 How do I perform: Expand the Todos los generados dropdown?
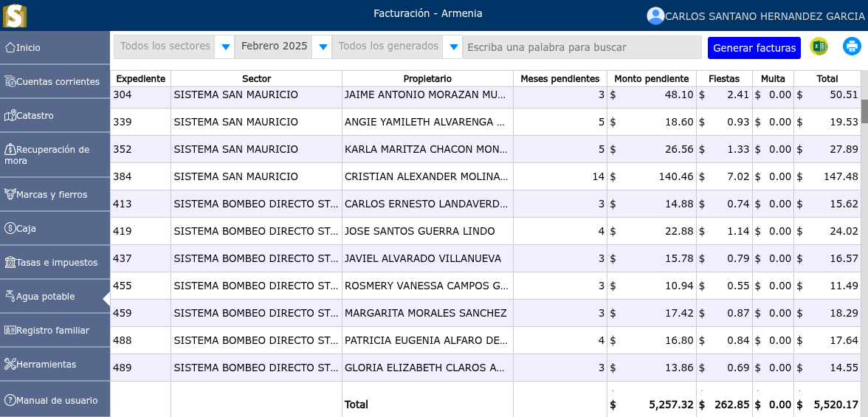tap(453, 47)
